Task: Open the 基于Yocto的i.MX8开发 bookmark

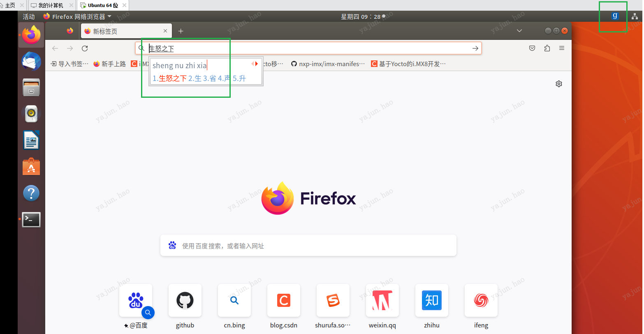Action: pos(408,64)
